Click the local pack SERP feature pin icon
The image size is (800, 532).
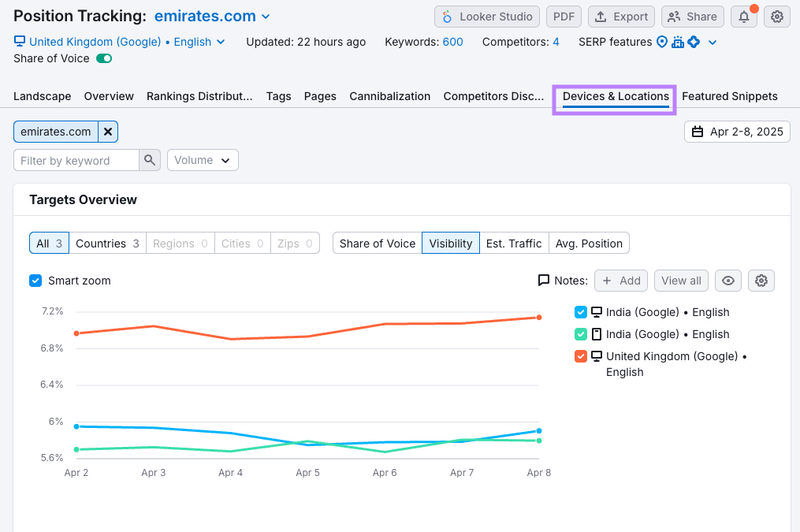coord(662,42)
